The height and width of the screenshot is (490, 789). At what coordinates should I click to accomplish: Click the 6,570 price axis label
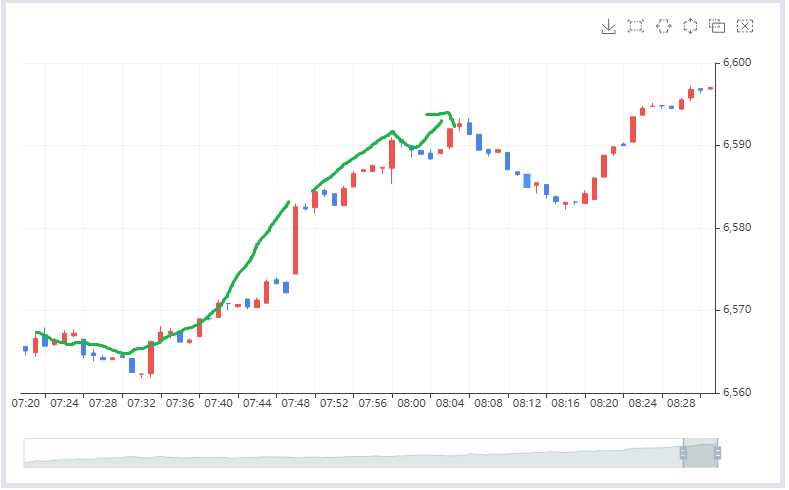(737, 309)
